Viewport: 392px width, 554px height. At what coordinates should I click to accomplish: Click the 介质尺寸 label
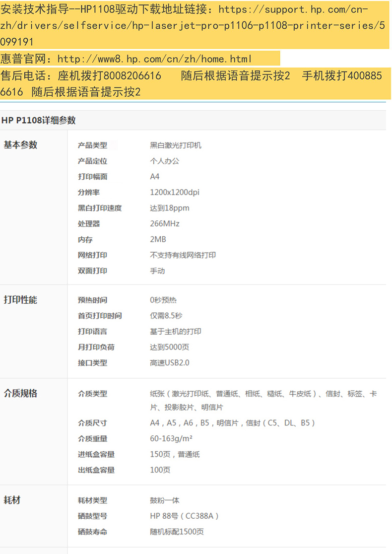point(92,423)
